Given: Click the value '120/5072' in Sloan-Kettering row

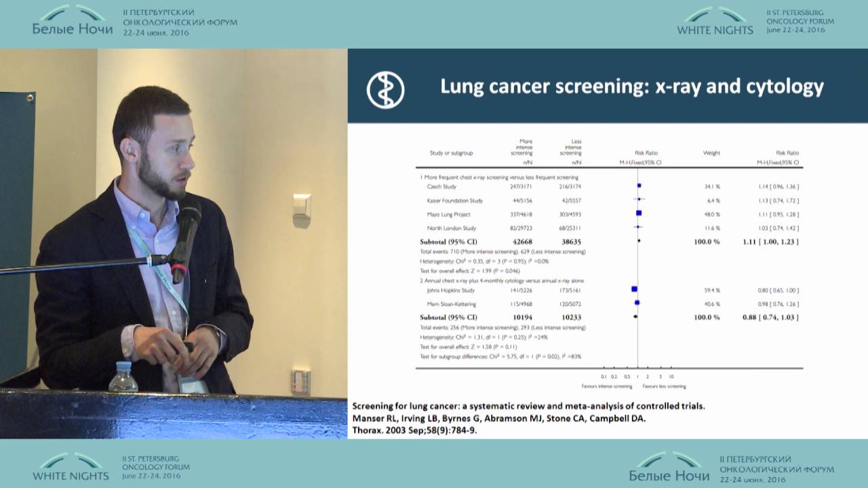Looking at the screenshot, I should point(570,304).
